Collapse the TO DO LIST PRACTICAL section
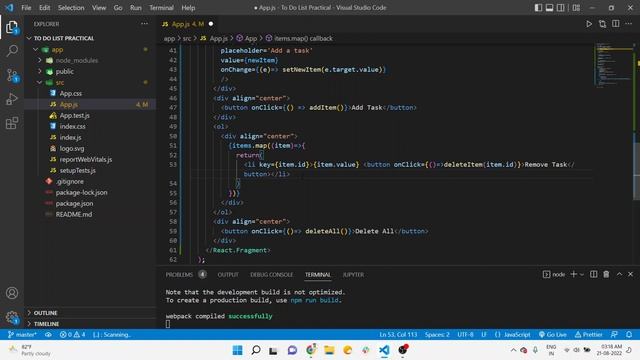 (x=29, y=38)
